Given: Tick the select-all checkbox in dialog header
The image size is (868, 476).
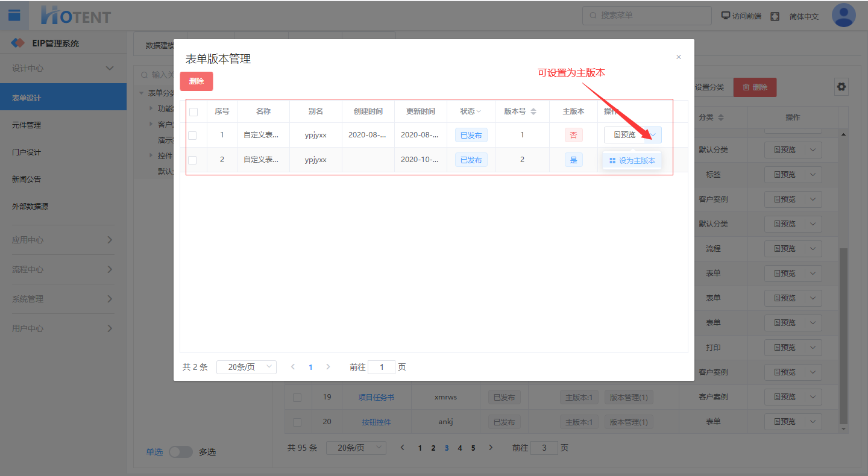Looking at the screenshot, I should coord(193,111).
